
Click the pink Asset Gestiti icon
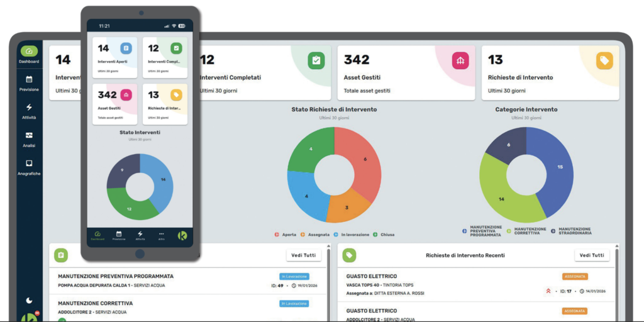460,61
